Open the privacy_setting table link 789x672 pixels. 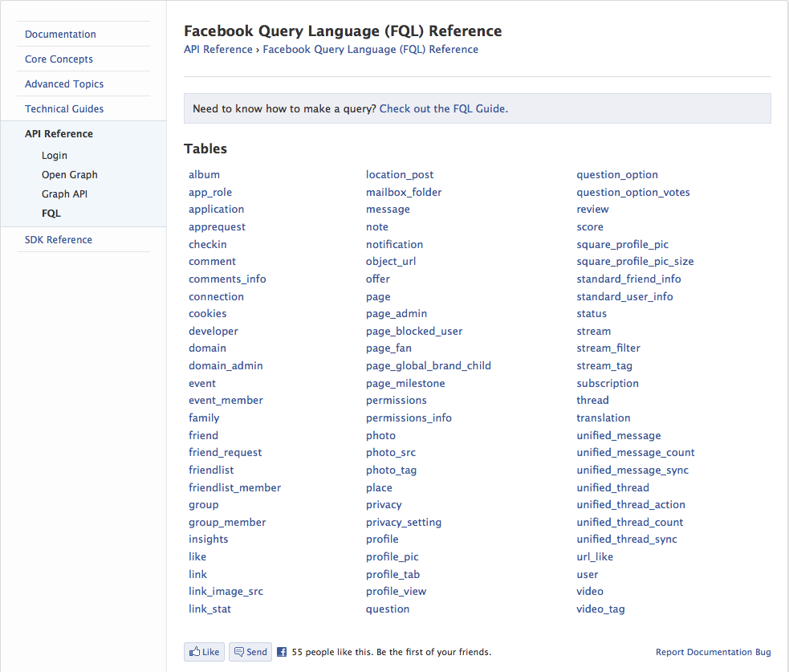tap(404, 523)
